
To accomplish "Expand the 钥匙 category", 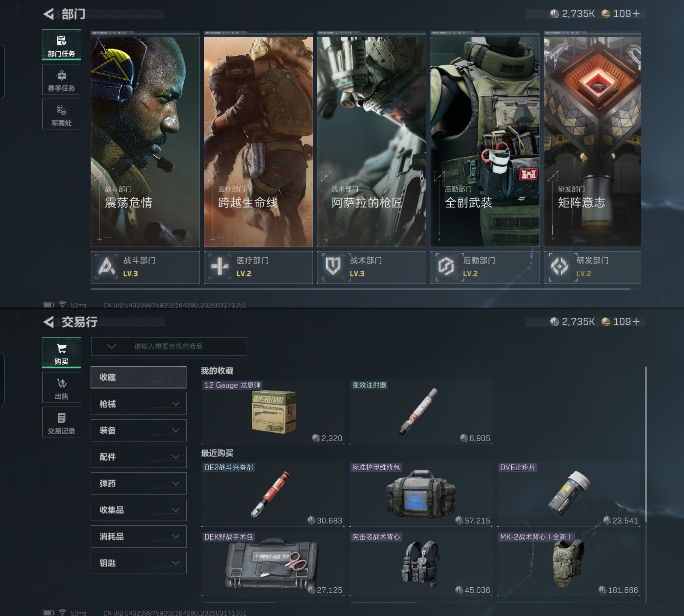I will 138,563.
